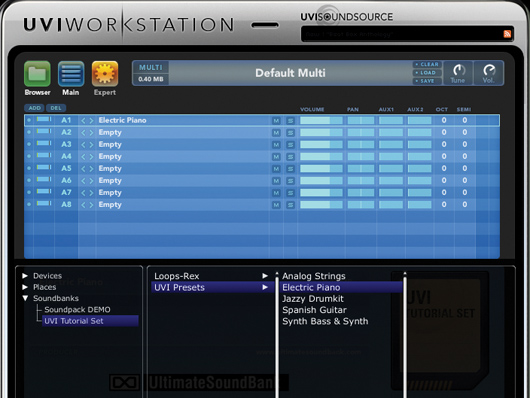Solo part A3
This screenshot has width=530, height=398.
[x=290, y=145]
